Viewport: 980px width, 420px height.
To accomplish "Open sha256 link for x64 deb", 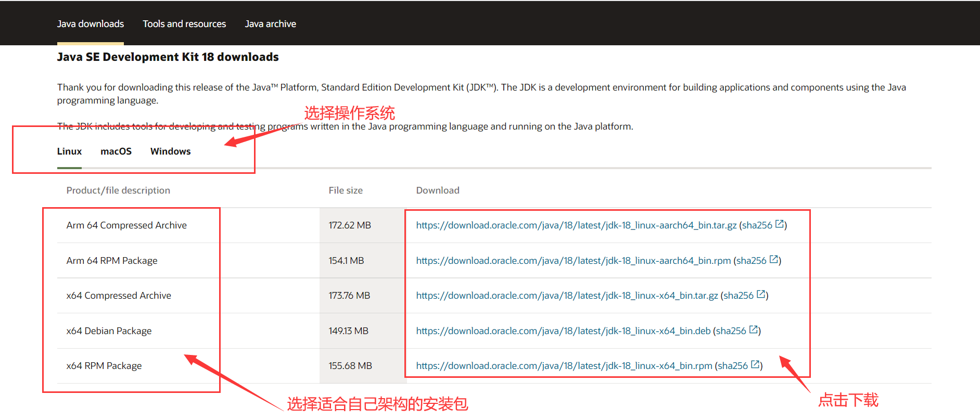I will pos(731,331).
